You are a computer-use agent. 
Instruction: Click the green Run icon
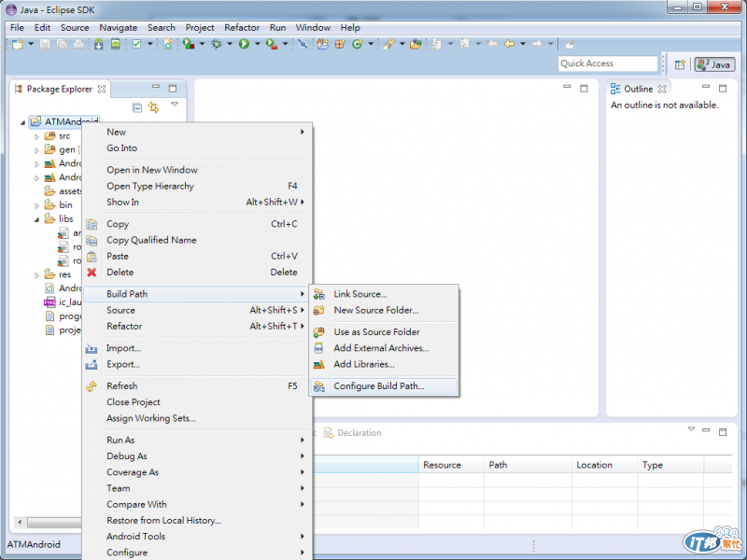point(245,44)
